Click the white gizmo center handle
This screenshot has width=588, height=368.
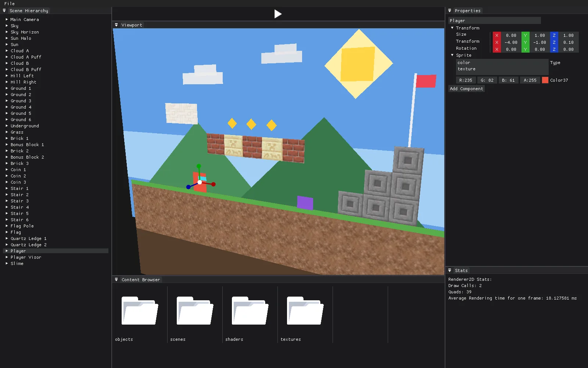[200, 182]
